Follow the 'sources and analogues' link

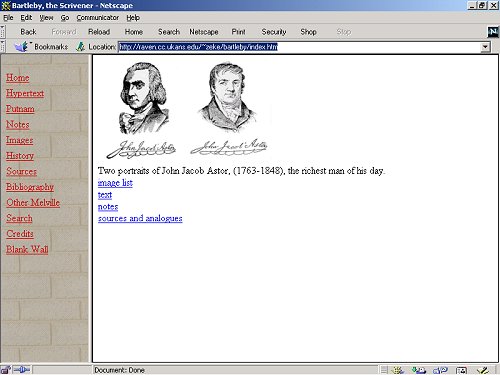click(x=140, y=218)
